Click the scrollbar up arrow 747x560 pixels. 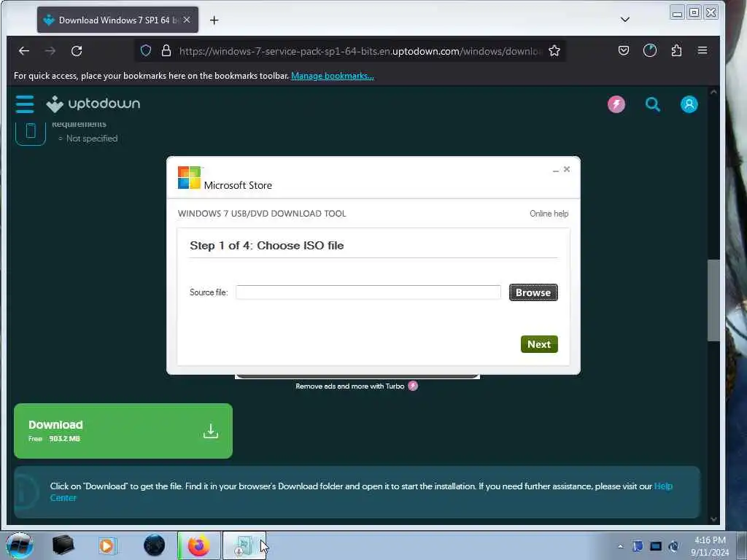tap(713, 92)
